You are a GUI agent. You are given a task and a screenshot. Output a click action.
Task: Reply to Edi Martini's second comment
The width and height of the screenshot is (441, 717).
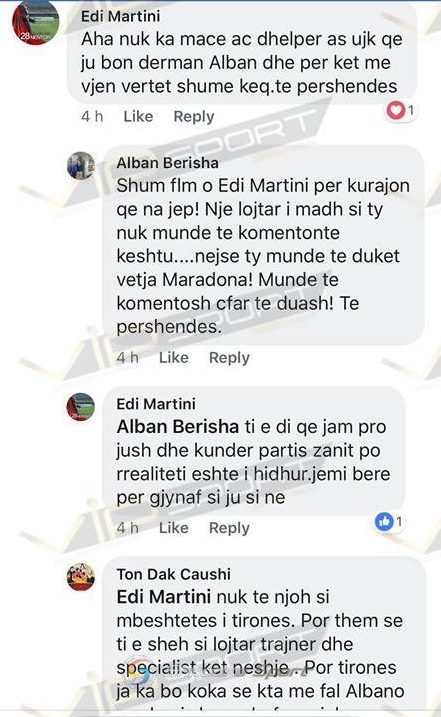(229, 528)
